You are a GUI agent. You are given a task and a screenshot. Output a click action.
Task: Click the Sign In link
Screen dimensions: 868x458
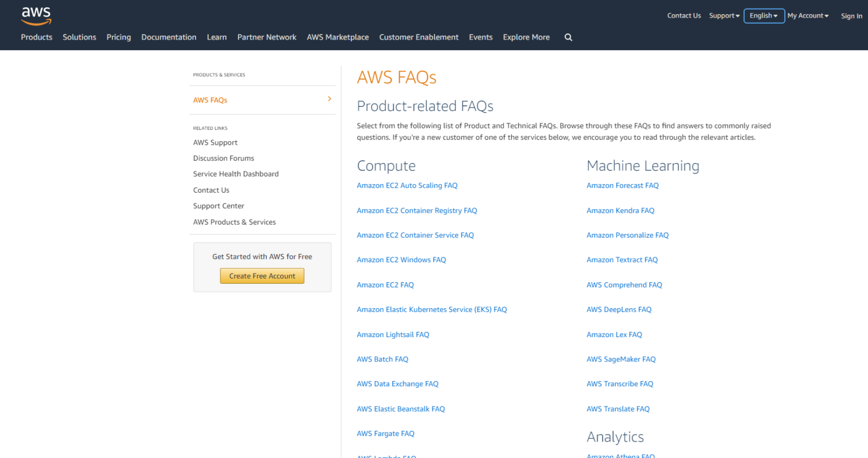click(x=851, y=16)
